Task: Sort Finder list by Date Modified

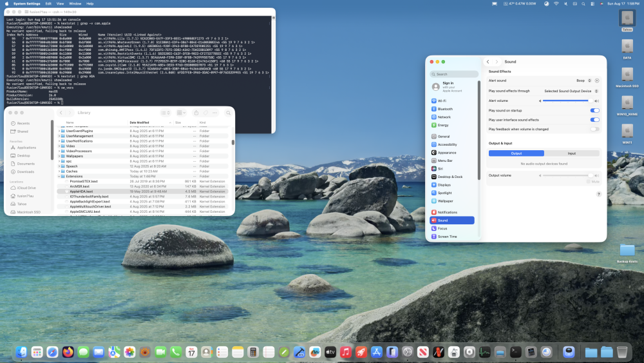Action: [x=150, y=123]
